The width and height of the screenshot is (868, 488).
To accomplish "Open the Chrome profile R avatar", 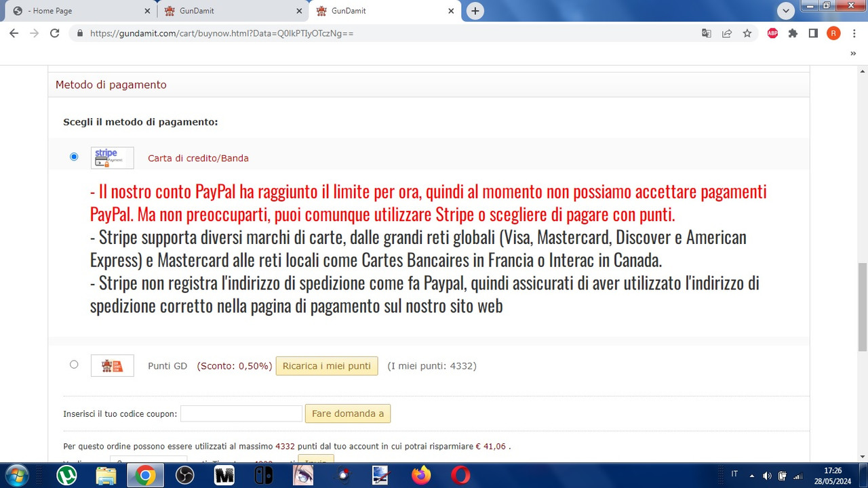I will (x=833, y=33).
